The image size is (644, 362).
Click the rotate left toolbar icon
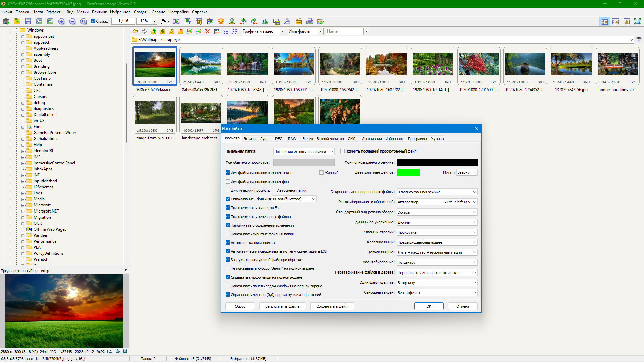click(x=243, y=21)
